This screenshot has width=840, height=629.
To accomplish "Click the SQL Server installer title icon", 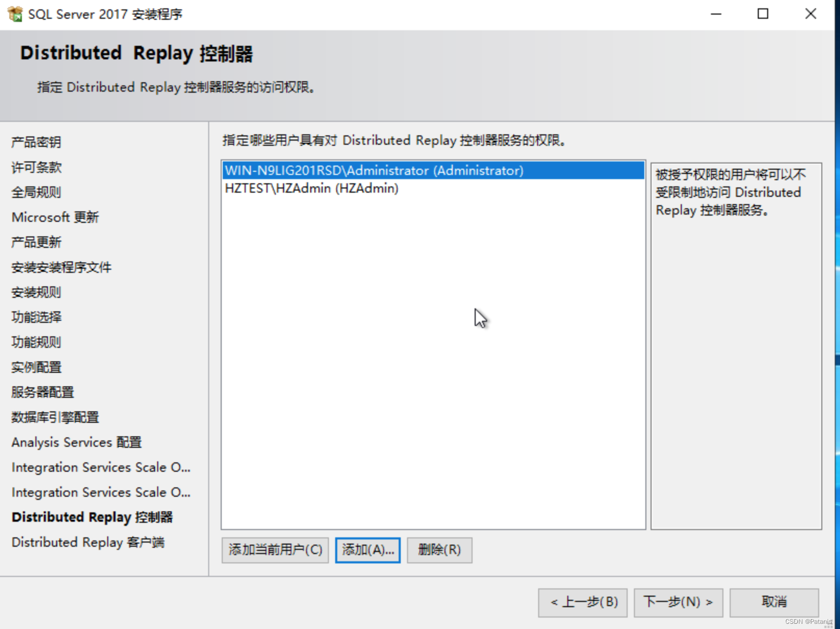I will click(x=15, y=14).
